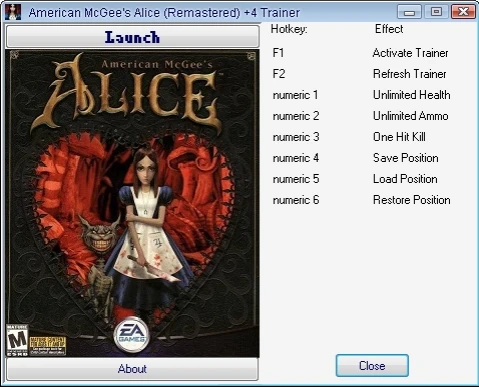Click the window title text
Screen dimensions: 479x387
click(164, 13)
